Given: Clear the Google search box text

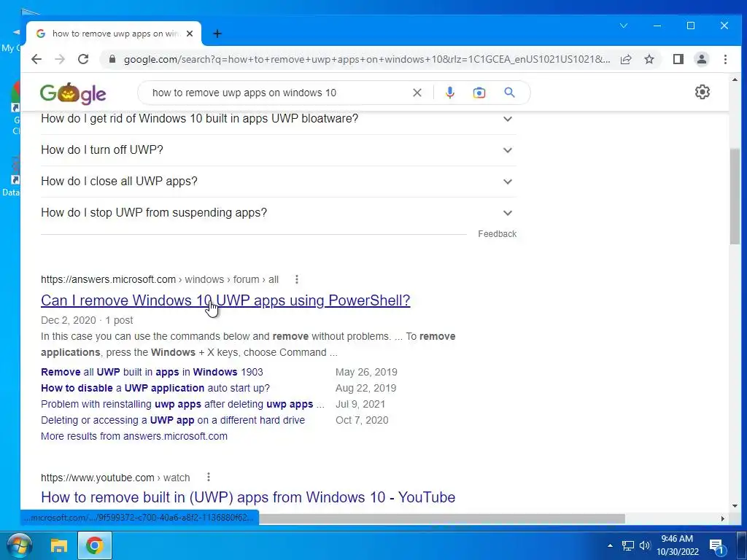Looking at the screenshot, I should coord(417,93).
